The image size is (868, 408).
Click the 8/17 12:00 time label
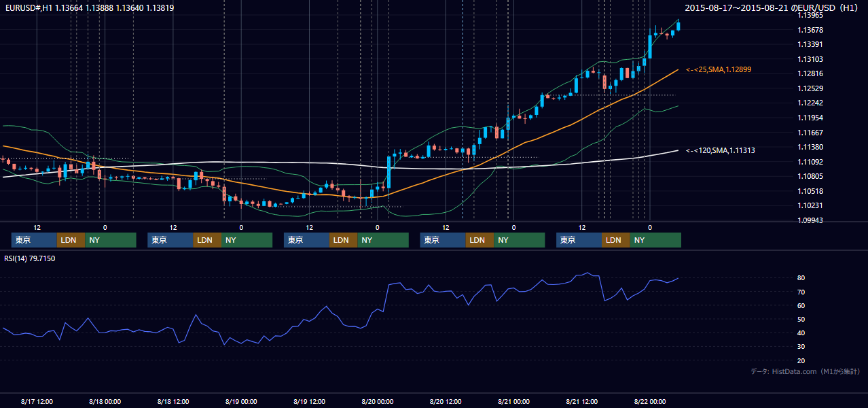pyautogui.click(x=37, y=401)
